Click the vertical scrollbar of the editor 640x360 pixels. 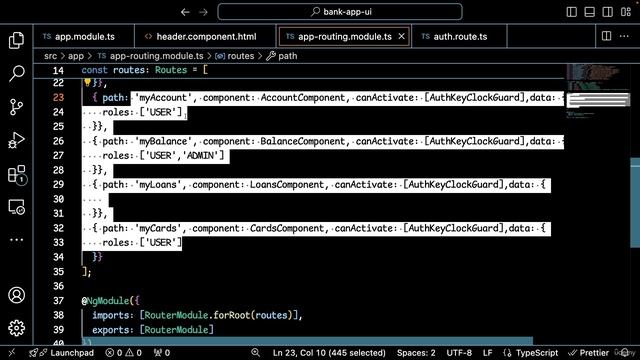point(635,203)
